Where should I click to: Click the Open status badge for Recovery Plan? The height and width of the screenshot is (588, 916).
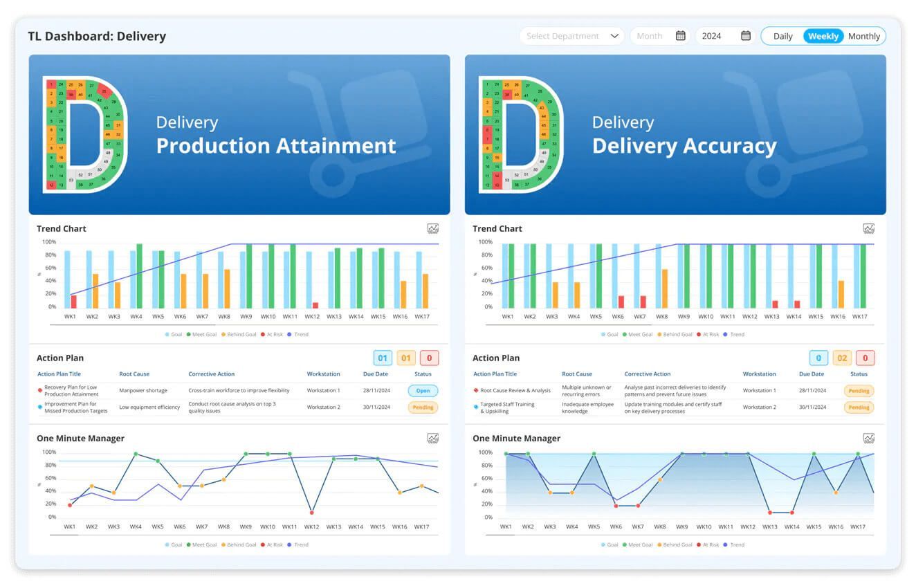point(422,390)
